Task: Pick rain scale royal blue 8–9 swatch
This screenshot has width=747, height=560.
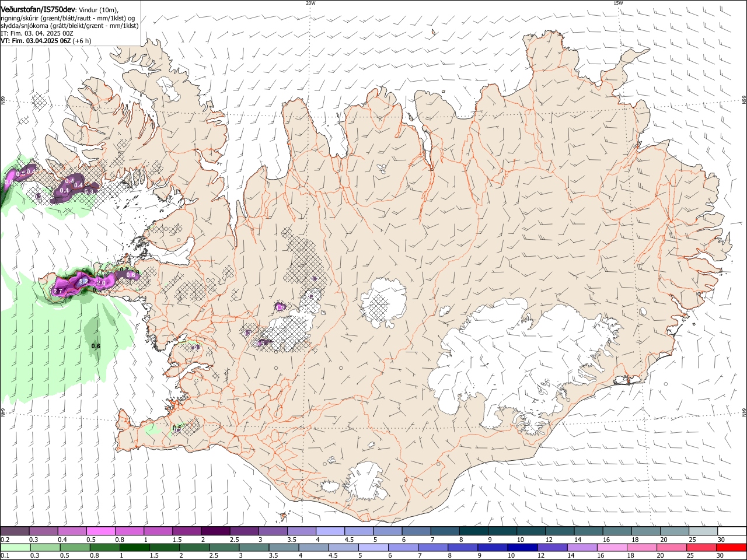Action: coord(463,548)
